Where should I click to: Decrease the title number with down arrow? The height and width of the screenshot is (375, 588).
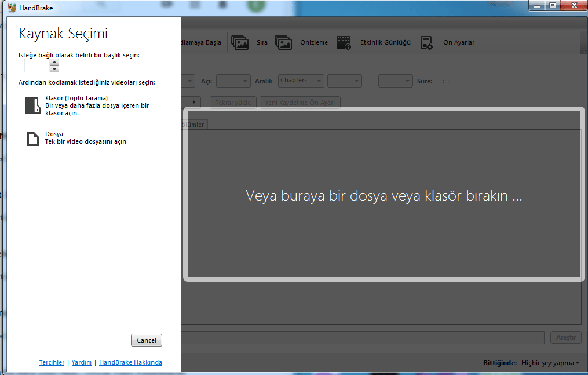tap(54, 69)
